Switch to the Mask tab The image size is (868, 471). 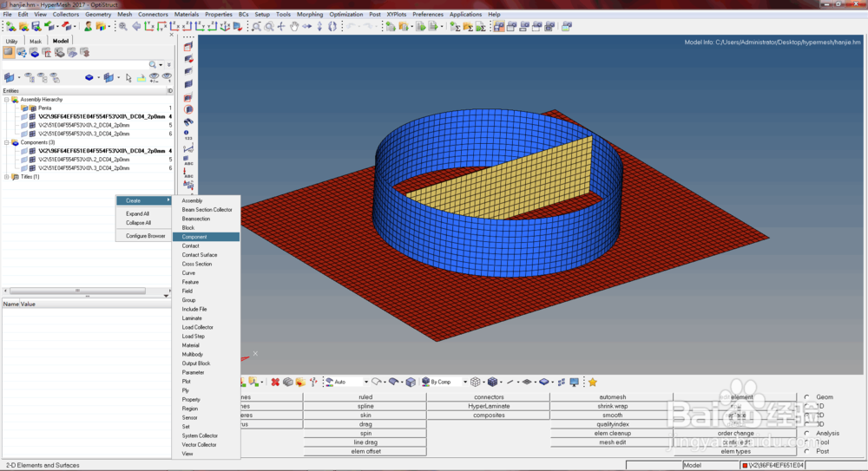36,41
